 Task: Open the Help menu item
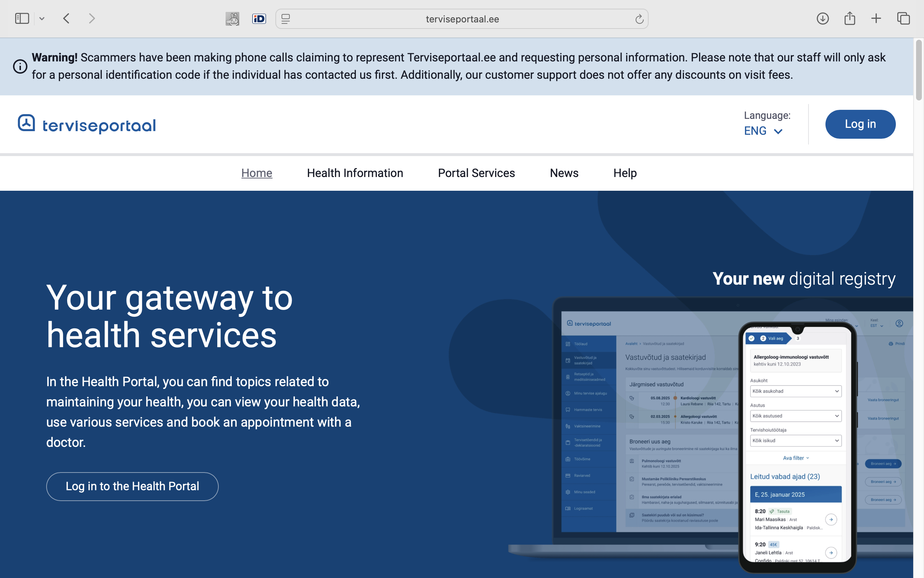point(625,173)
